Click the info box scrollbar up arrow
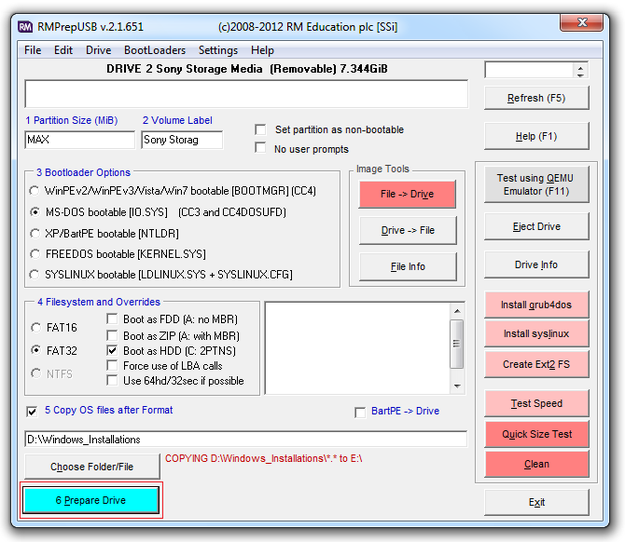Viewport: 625px width, 542px height. coord(457,311)
